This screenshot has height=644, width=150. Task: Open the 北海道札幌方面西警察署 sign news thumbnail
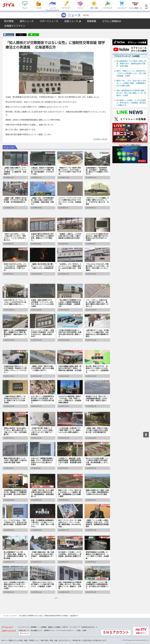pyautogui.click(x=43, y=321)
